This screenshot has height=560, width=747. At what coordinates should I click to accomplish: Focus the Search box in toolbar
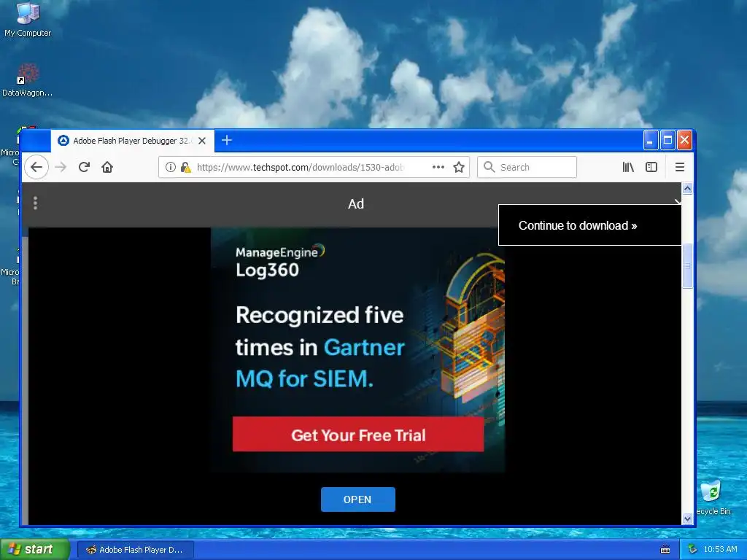click(527, 167)
